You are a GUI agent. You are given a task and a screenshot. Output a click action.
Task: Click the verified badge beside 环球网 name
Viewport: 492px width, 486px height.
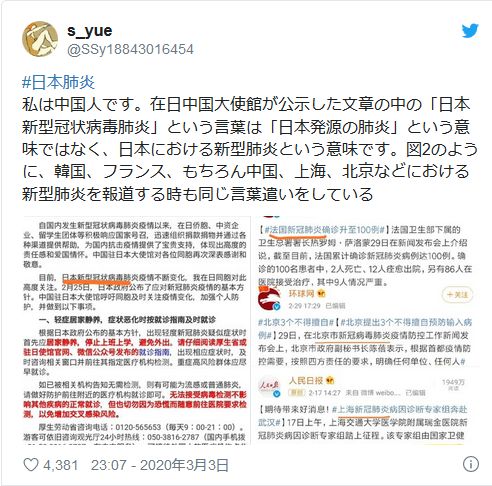tap(321, 294)
